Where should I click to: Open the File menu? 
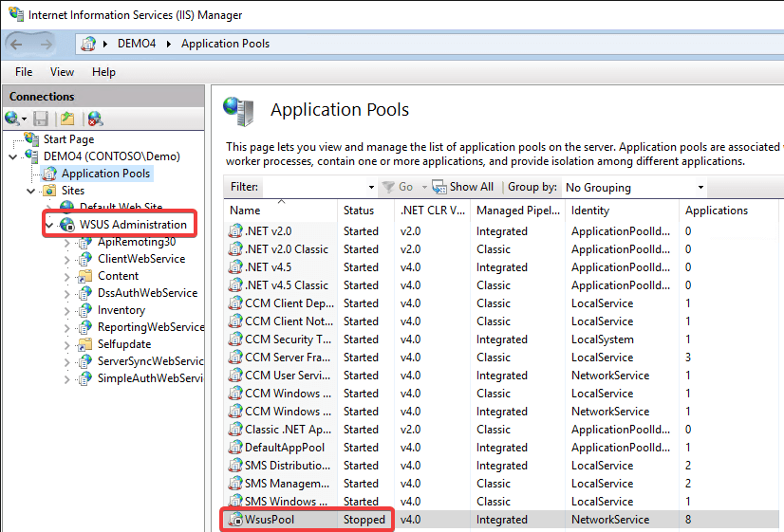click(x=24, y=72)
